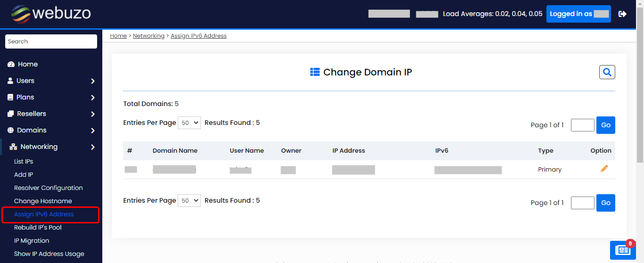Click the top page number input box
Image resolution: width=644 pixels, height=263 pixels.
click(582, 125)
